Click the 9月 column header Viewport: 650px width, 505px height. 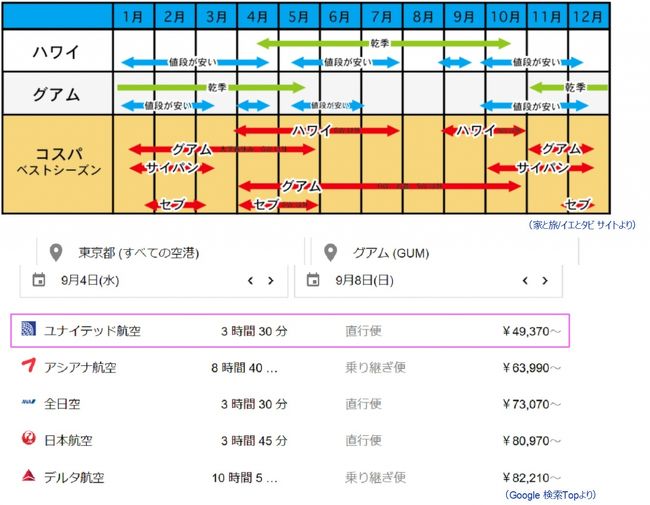pyautogui.click(x=464, y=17)
